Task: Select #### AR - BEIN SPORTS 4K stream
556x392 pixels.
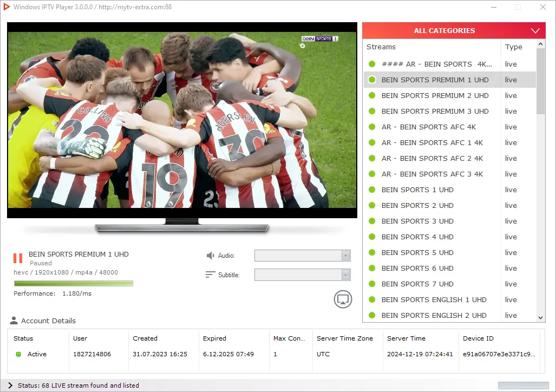Action: (450, 64)
